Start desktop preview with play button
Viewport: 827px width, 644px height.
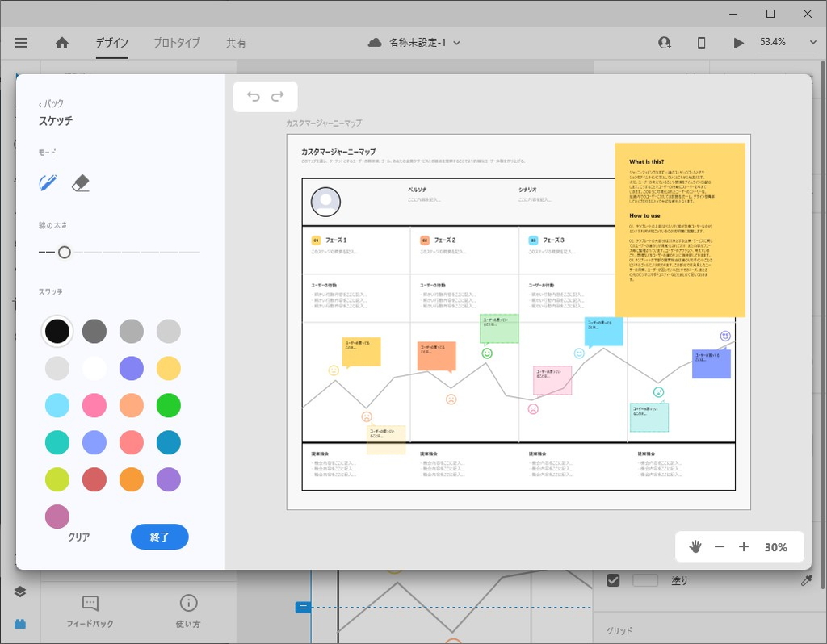pyautogui.click(x=738, y=43)
